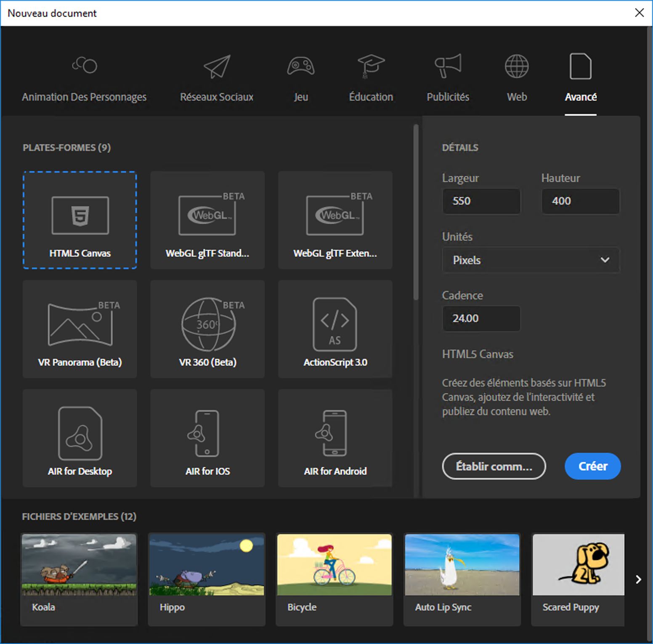Click the Web globe icon
The height and width of the screenshot is (644, 653).
(517, 66)
